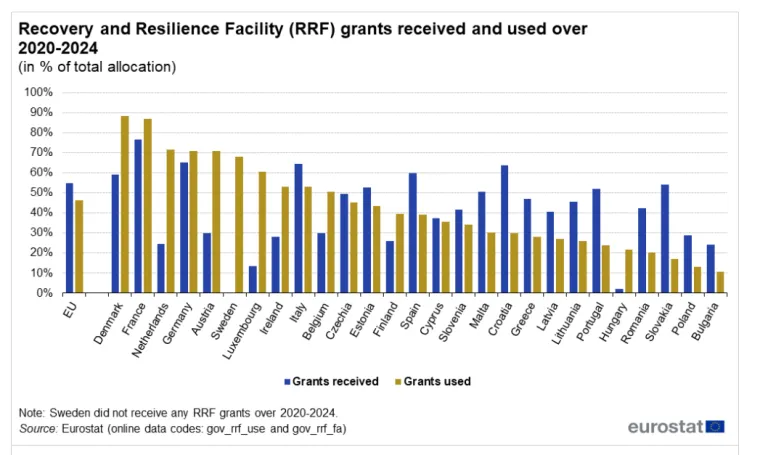Click France's blue Grants received bar
The width and height of the screenshot is (760, 455).
click(x=138, y=216)
